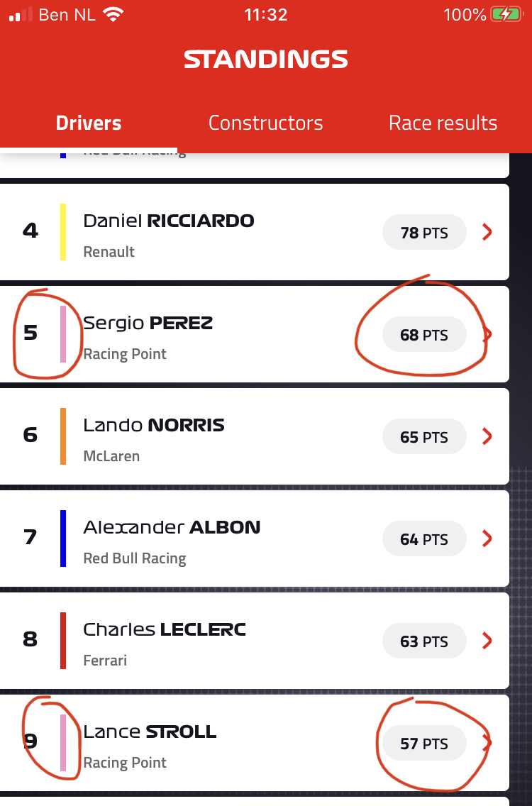Tap the 65 PTS points pill
The image size is (532, 806).
(x=424, y=437)
